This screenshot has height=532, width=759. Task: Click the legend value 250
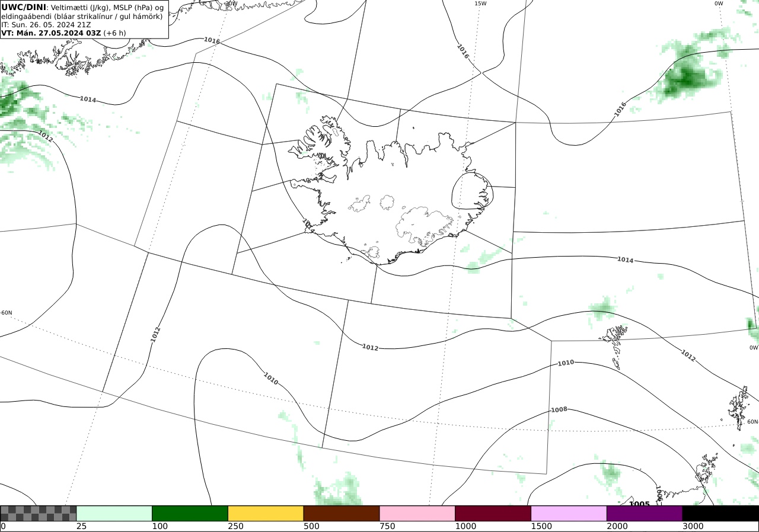click(x=235, y=527)
